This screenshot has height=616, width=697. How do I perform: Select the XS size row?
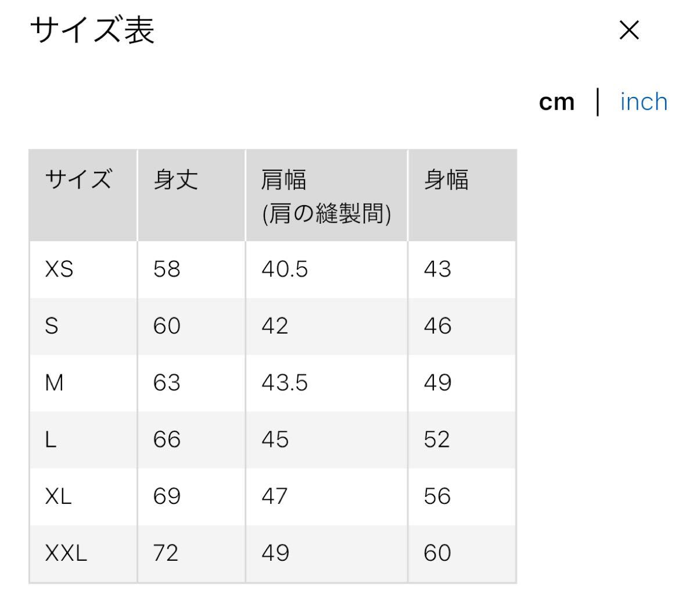[59, 270]
